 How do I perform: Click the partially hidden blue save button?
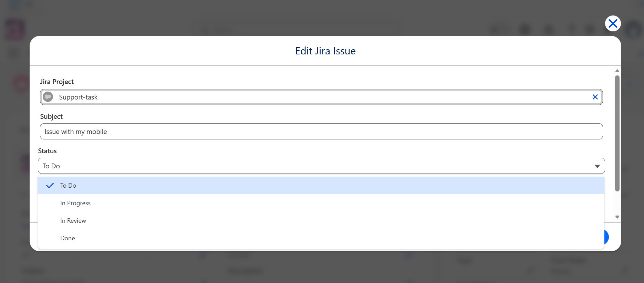606,237
